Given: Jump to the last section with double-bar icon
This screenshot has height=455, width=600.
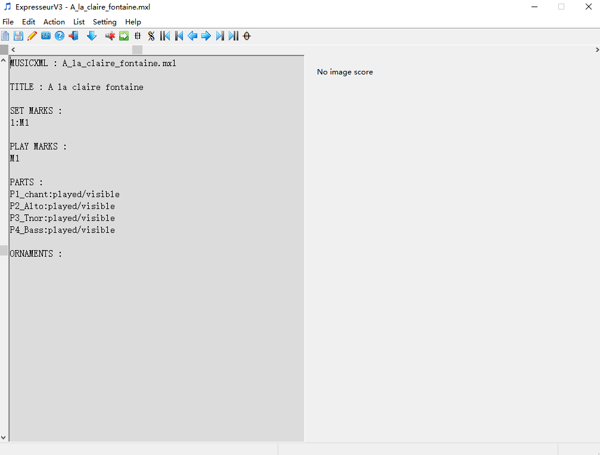Looking at the screenshot, I should [233, 36].
